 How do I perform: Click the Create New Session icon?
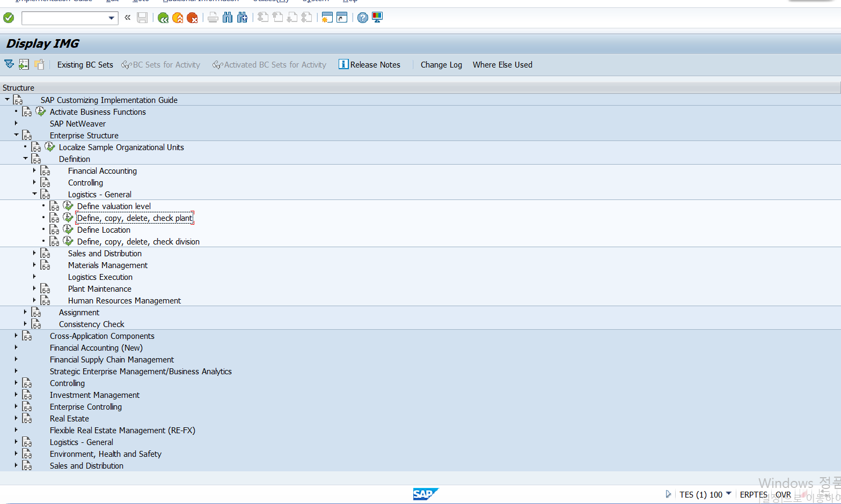click(327, 18)
